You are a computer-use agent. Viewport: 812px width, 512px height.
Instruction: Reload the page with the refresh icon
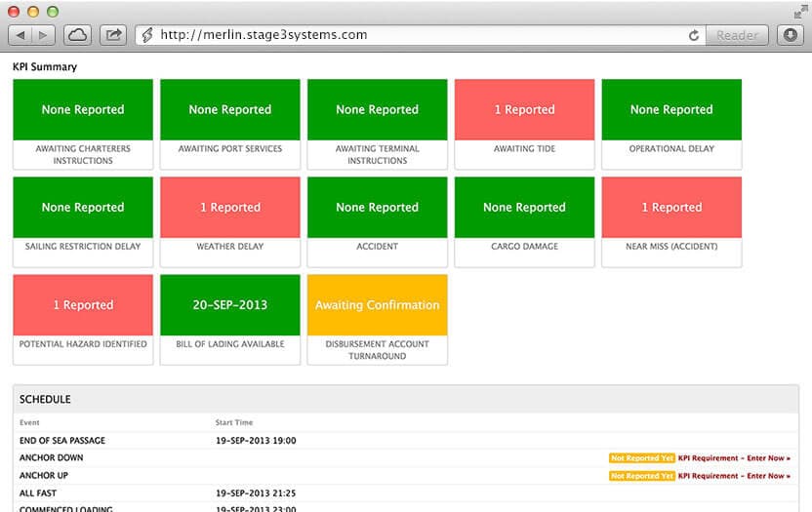click(x=694, y=35)
